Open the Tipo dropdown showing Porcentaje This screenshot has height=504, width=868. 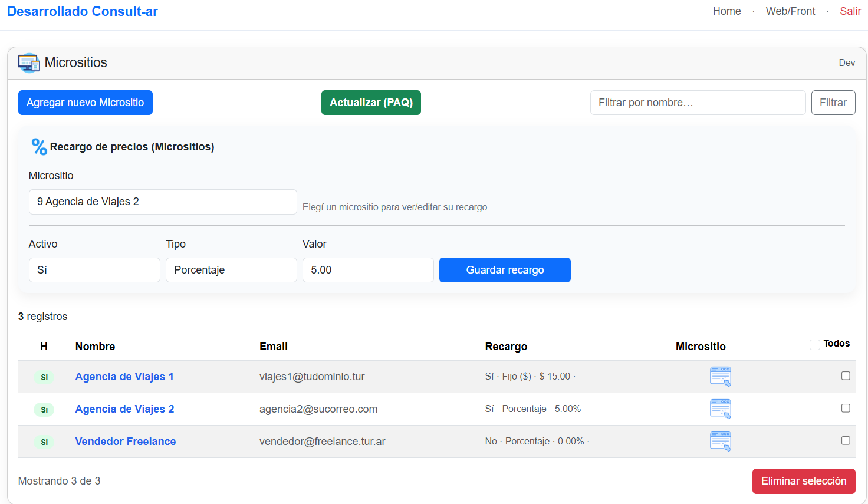coord(231,270)
